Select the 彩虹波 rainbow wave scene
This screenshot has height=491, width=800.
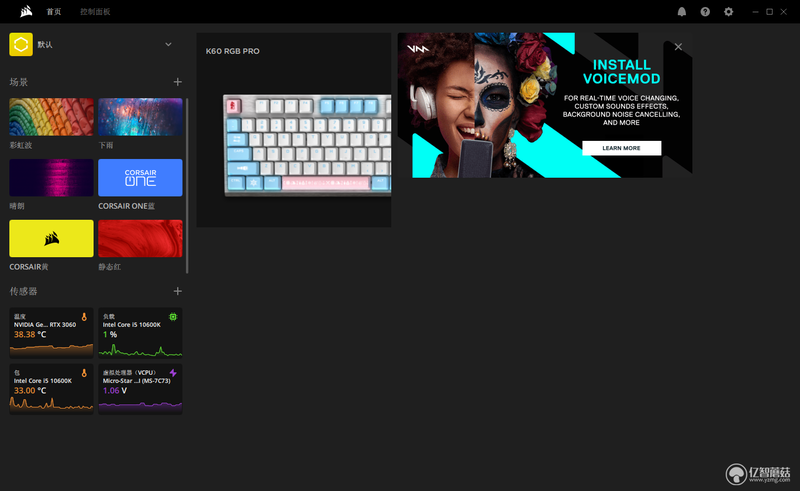click(52, 117)
